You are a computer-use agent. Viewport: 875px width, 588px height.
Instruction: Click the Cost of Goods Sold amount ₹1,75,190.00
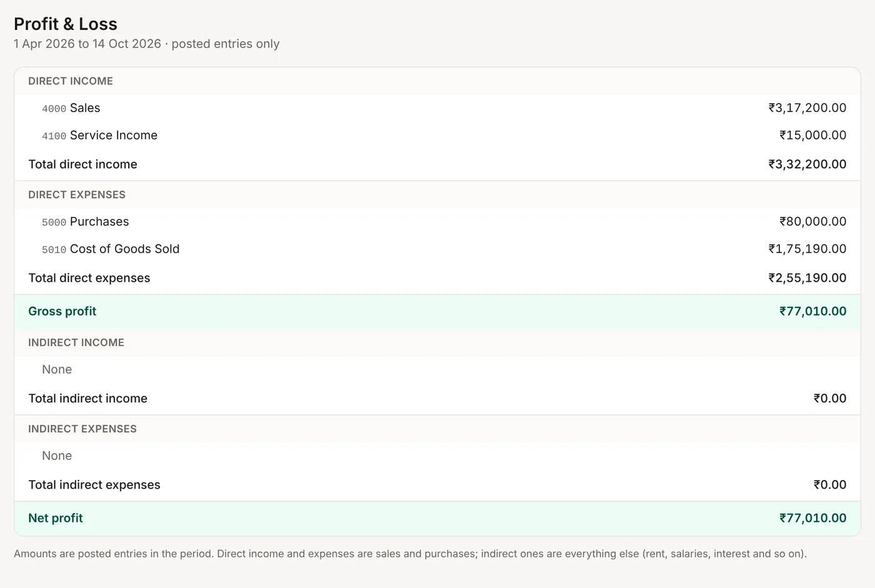click(807, 249)
